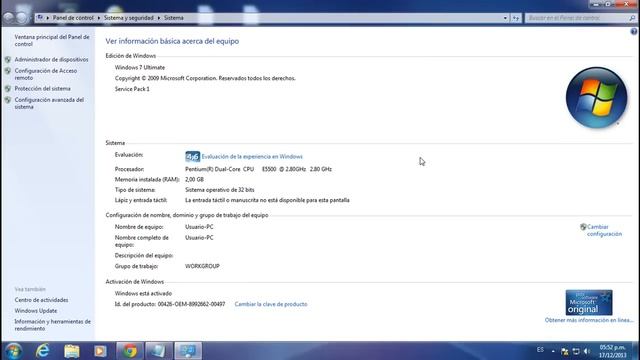Screen dimensions: 640x360
Task: Click the forward navigation arrow
Action: pos(22,18)
